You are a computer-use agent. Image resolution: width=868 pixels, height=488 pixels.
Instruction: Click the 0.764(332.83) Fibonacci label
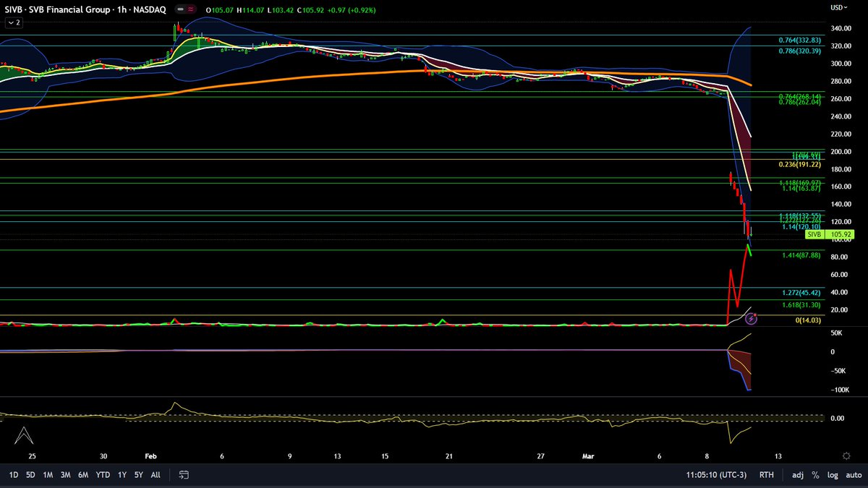pyautogui.click(x=801, y=40)
